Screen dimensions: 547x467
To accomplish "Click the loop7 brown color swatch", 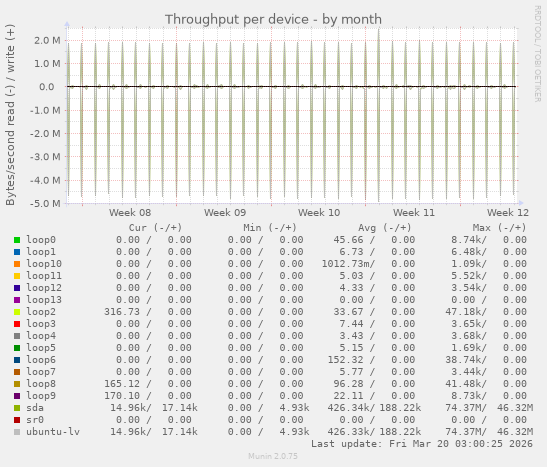I will 17,372.
